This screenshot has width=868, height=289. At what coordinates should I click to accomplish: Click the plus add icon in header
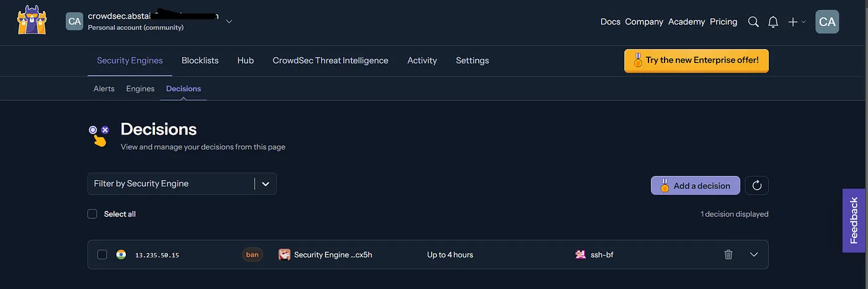tap(793, 22)
